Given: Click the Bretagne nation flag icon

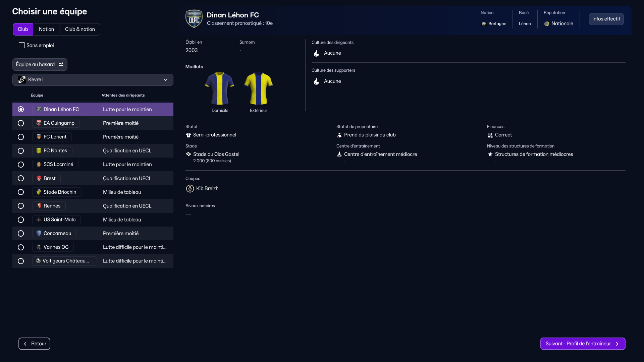Looking at the screenshot, I should [484, 24].
